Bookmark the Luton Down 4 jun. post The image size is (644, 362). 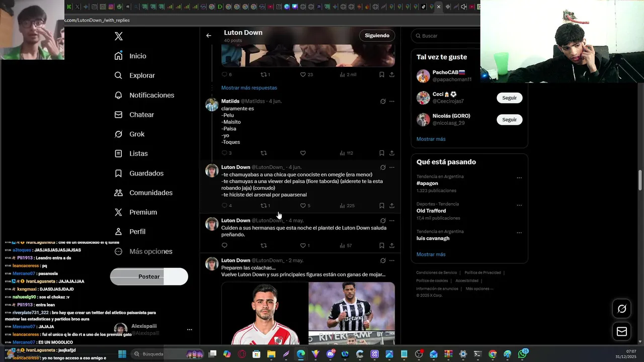coord(382,206)
